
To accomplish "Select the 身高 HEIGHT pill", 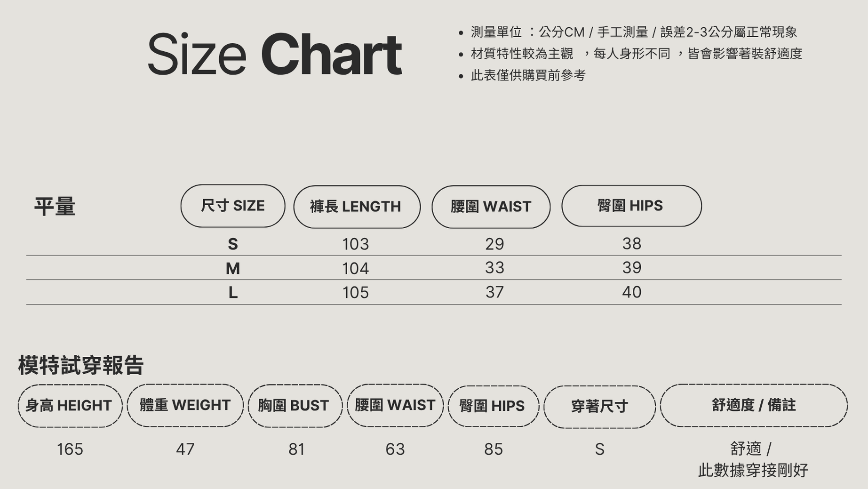I will [70, 406].
